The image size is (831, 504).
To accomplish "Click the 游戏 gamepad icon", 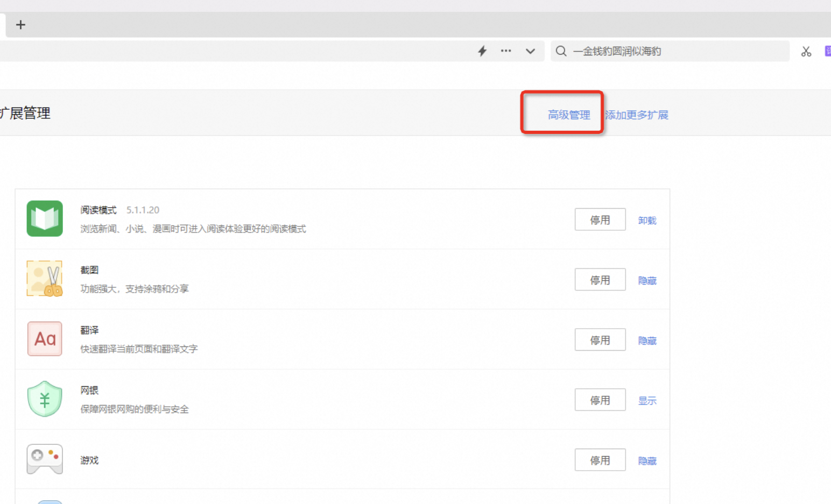I will 45,459.
